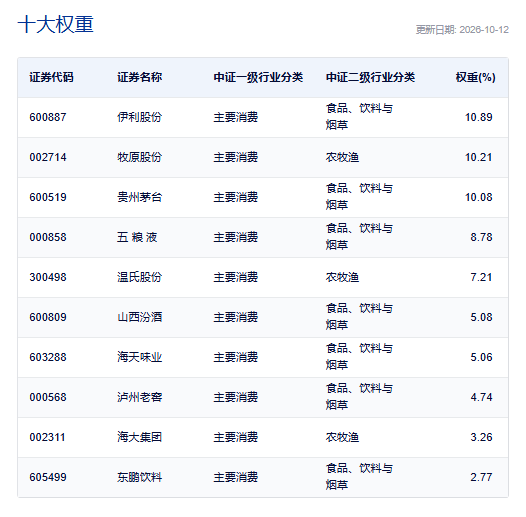Click the 中证一级行业分类 column header
526x517 pixels.
(258, 77)
